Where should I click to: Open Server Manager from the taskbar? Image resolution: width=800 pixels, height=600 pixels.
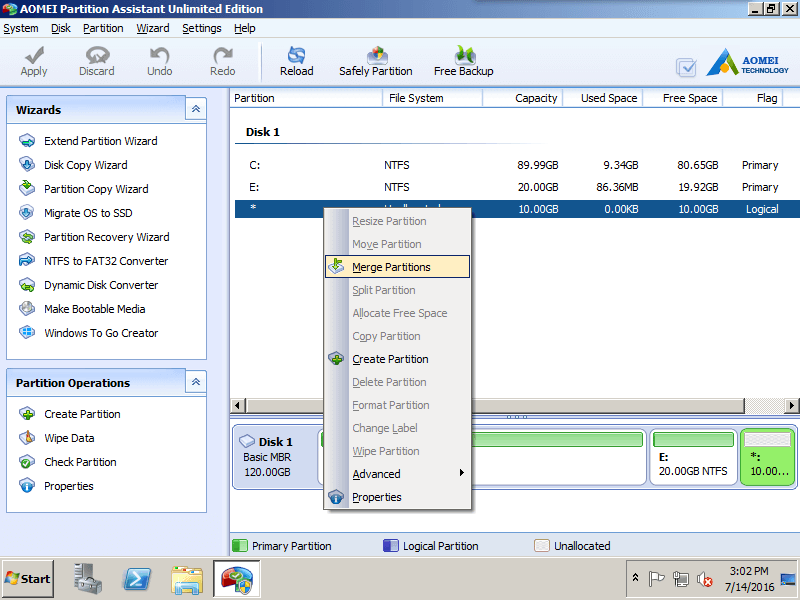(88, 579)
